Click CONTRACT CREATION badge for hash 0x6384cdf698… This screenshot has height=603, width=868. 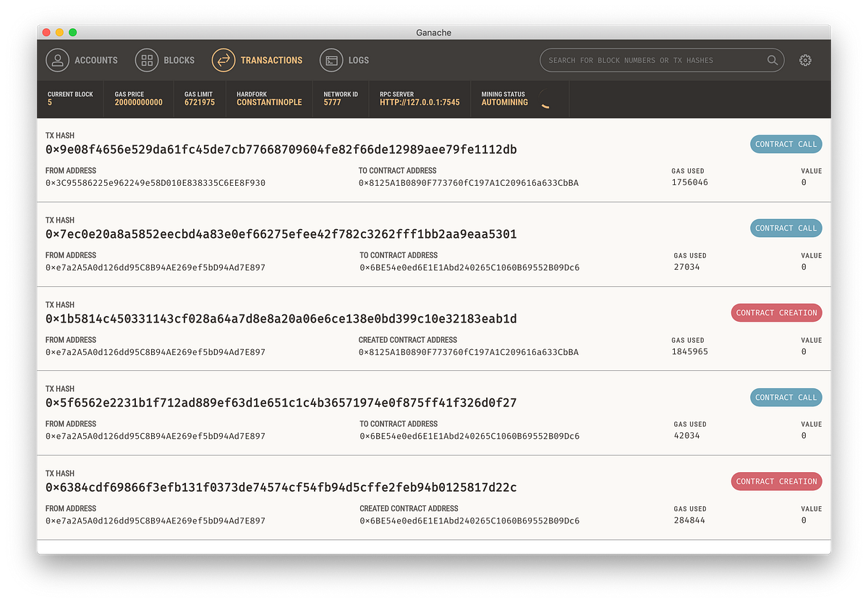[x=777, y=482]
